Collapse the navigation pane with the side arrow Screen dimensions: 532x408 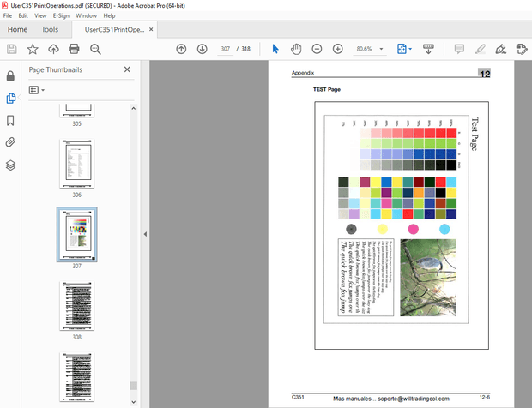click(145, 234)
